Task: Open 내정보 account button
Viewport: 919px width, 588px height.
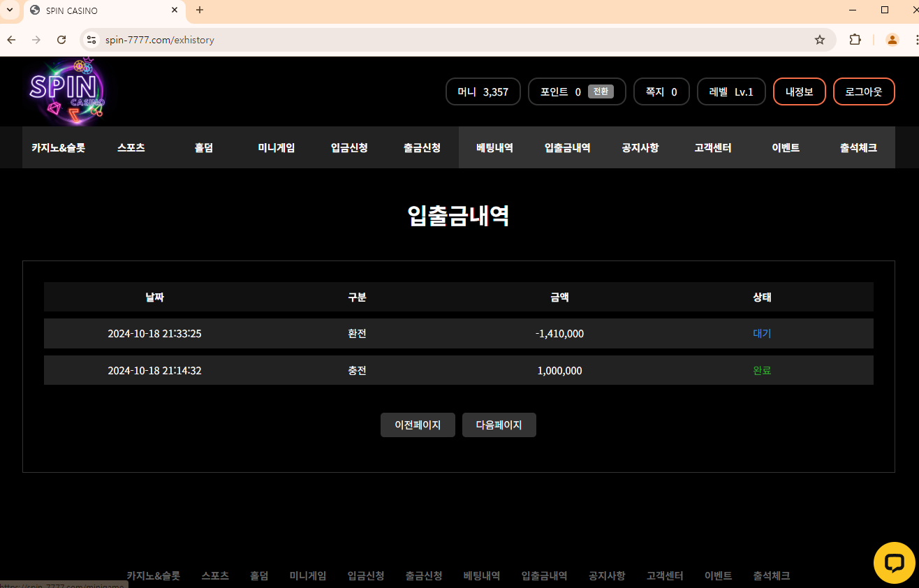Action: tap(799, 91)
